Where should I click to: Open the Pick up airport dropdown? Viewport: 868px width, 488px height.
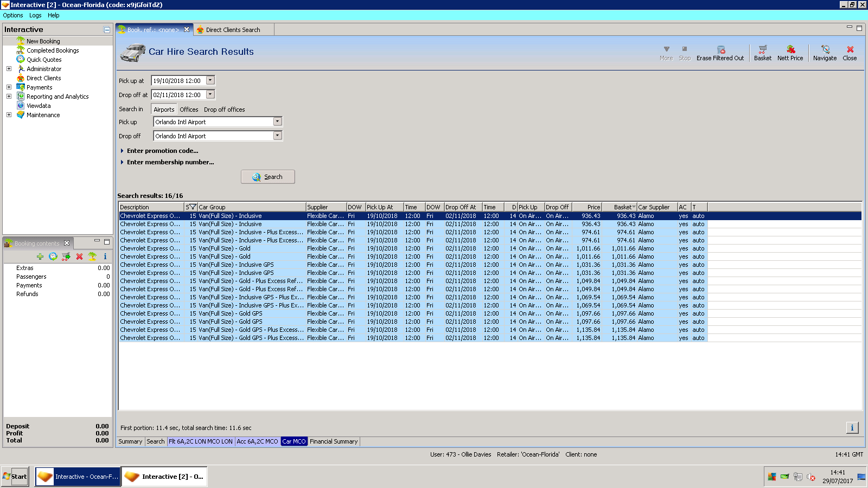[277, 122]
